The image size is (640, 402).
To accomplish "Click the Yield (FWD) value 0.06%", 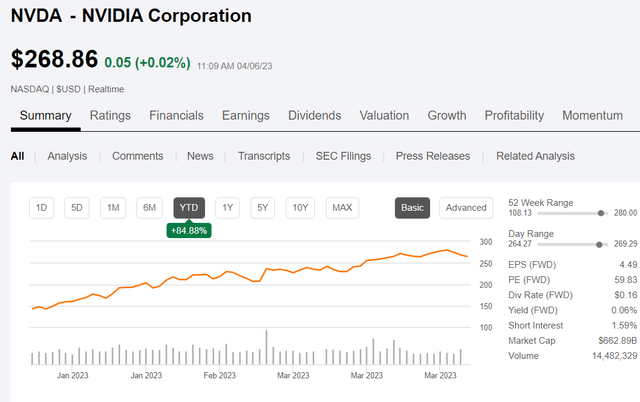I will [624, 310].
